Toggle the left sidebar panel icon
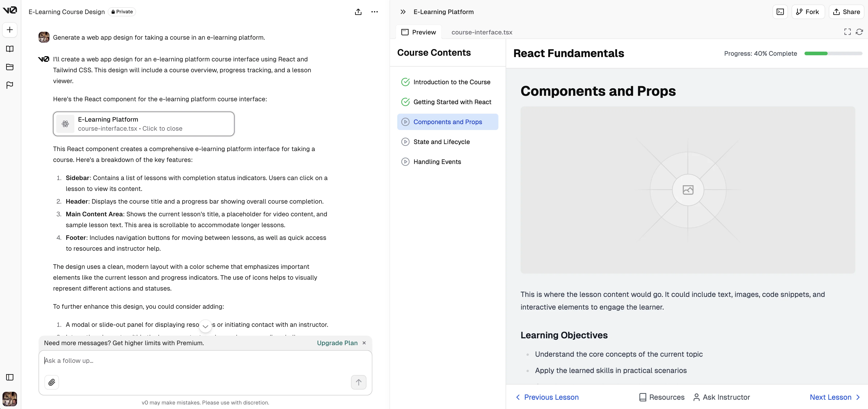 [x=10, y=377]
